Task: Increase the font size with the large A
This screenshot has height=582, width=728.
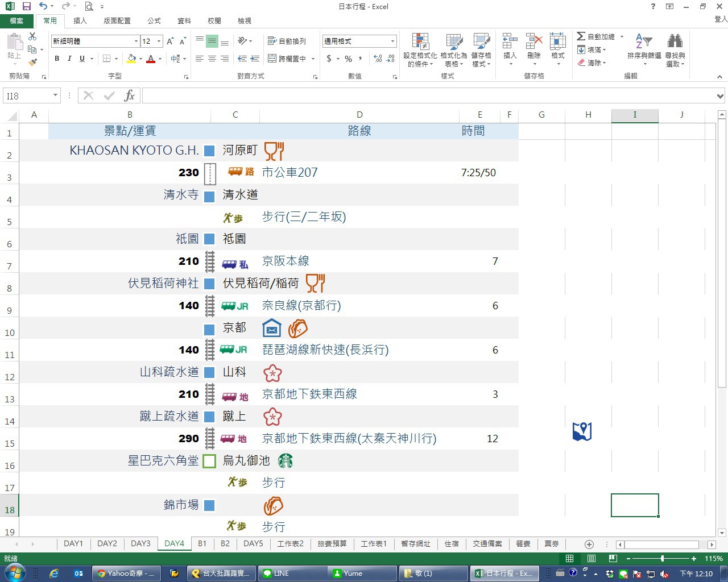Action: coord(170,41)
